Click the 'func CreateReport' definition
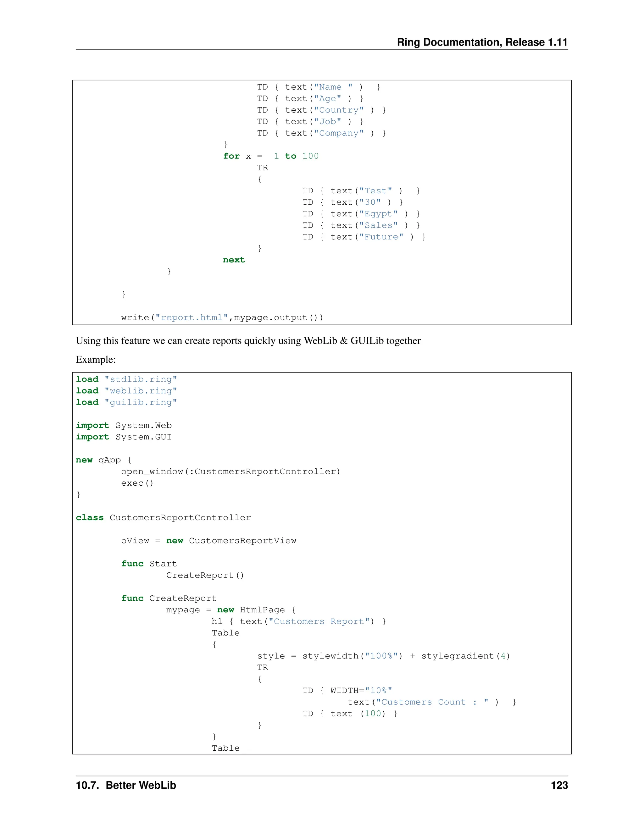Image resolution: width=644 pixels, height=833 pixels. (x=169, y=598)
